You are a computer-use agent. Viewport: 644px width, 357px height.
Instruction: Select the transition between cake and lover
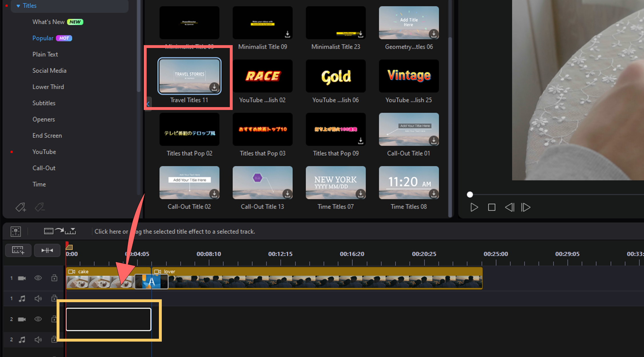(151, 282)
